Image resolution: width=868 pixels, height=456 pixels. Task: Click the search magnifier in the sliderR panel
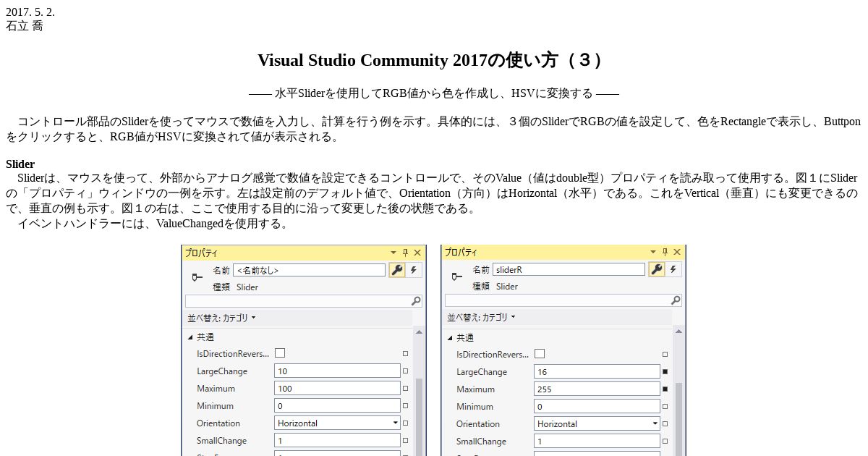(x=676, y=300)
